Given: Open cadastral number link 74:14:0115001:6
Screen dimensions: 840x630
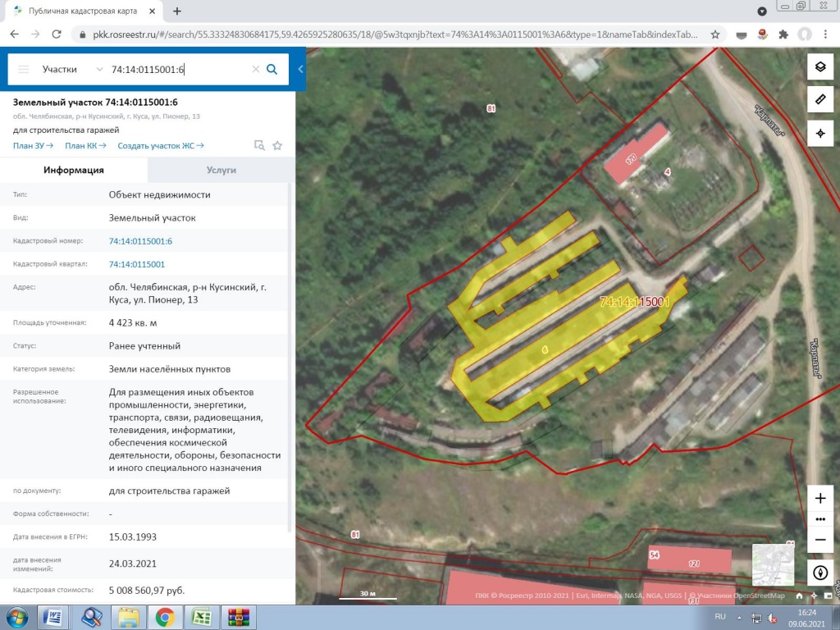Looking at the screenshot, I should pos(140,241).
